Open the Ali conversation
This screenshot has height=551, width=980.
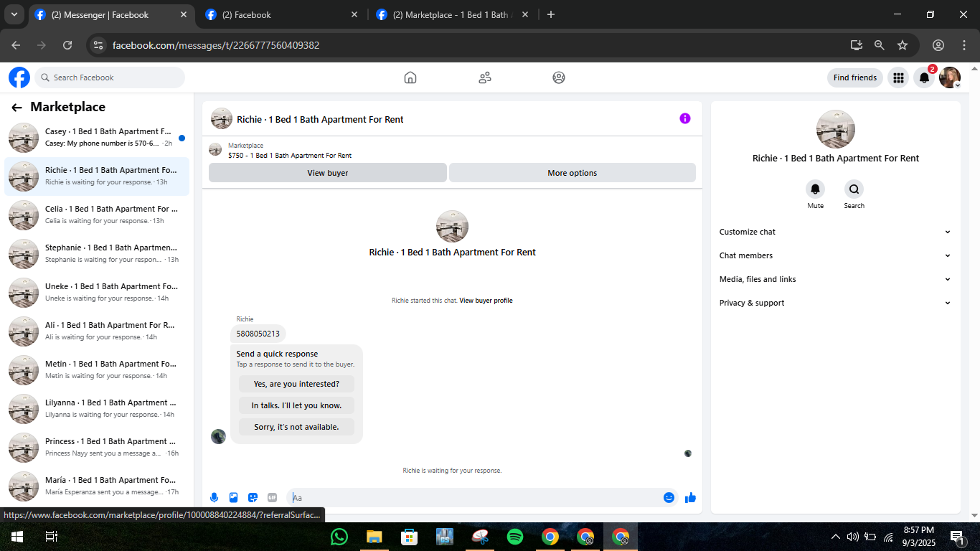pos(97,331)
